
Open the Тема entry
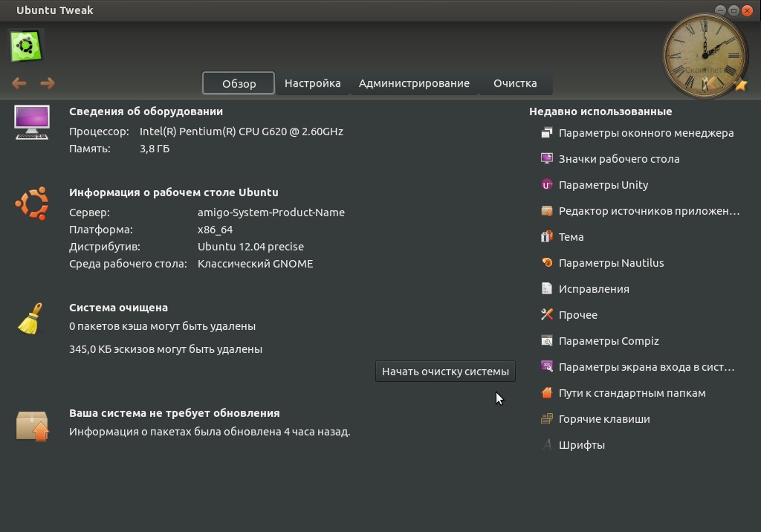coord(571,237)
